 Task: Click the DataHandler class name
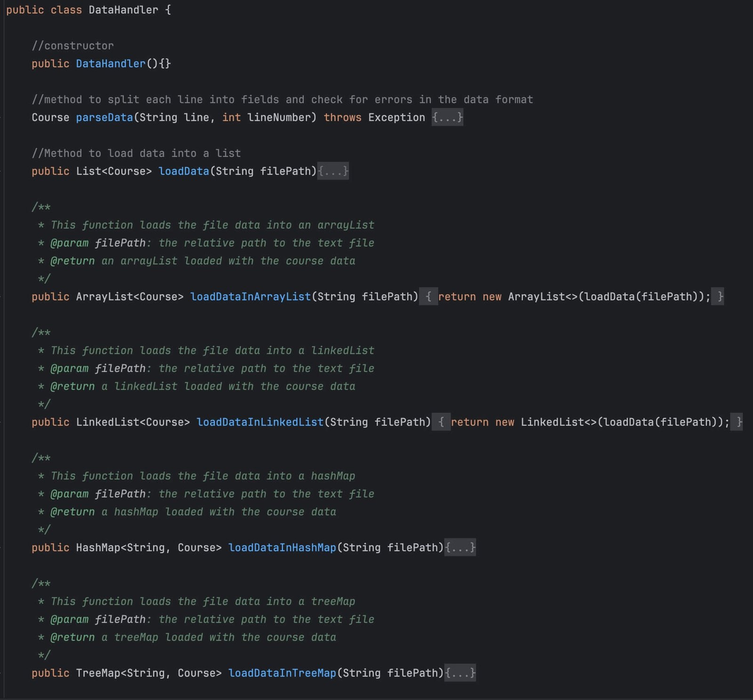click(123, 10)
